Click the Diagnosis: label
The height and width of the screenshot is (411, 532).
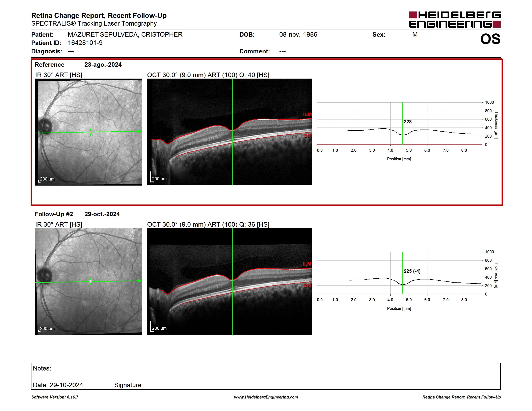click(47, 51)
